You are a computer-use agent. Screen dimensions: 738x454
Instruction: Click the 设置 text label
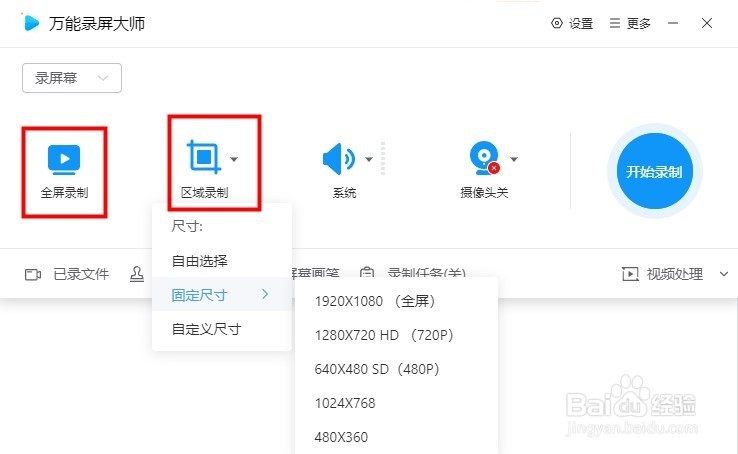(581, 24)
